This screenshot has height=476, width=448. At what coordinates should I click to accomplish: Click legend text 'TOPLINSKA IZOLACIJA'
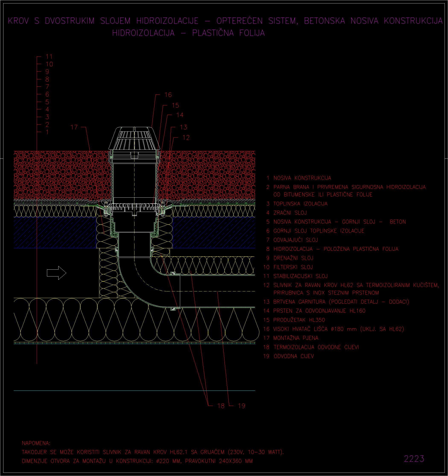tap(301, 204)
